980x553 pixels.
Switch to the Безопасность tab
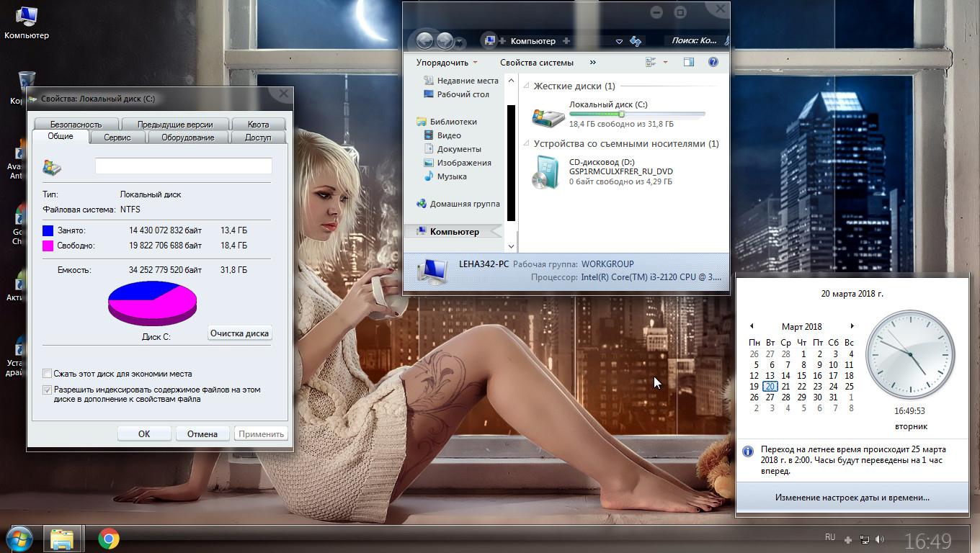(x=76, y=124)
